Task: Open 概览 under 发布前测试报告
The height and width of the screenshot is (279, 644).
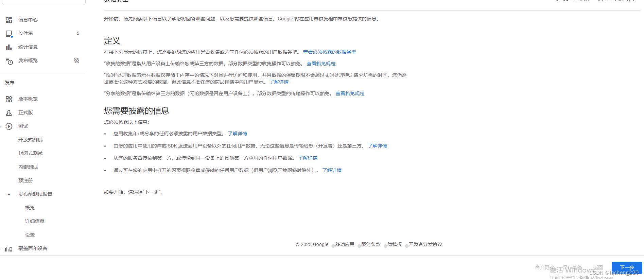Action: coord(30,208)
